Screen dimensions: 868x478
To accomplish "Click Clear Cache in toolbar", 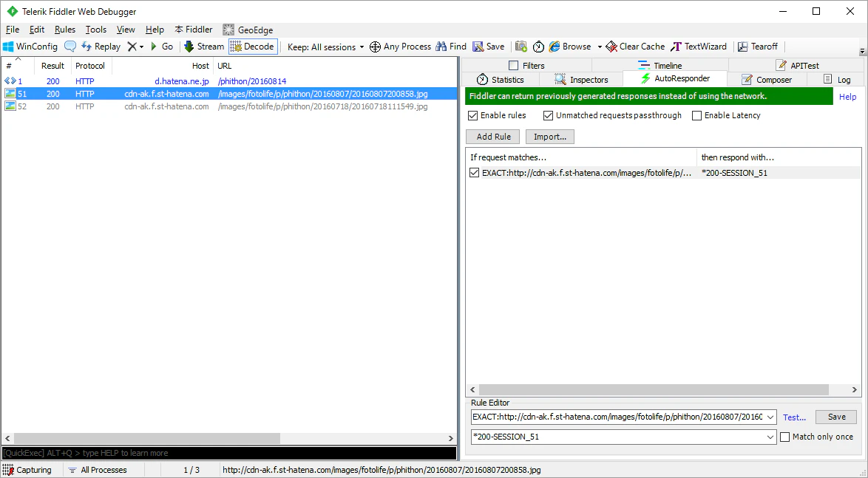I will [x=636, y=47].
